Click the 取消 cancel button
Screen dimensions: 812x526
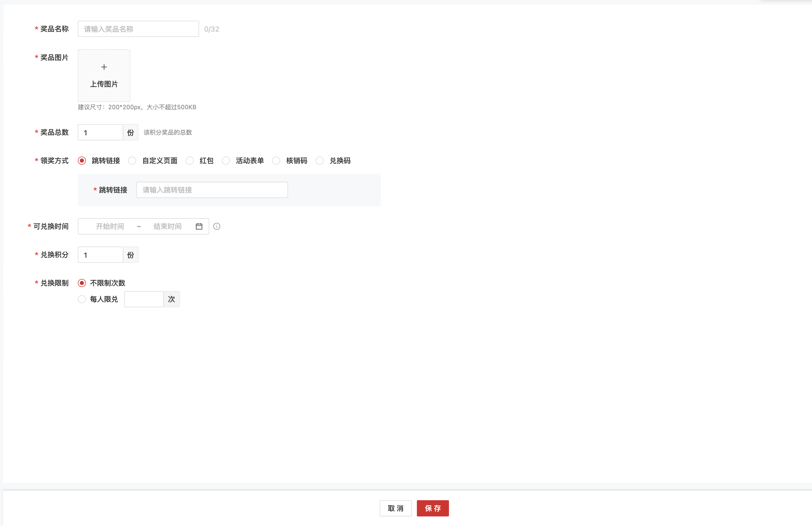click(396, 508)
